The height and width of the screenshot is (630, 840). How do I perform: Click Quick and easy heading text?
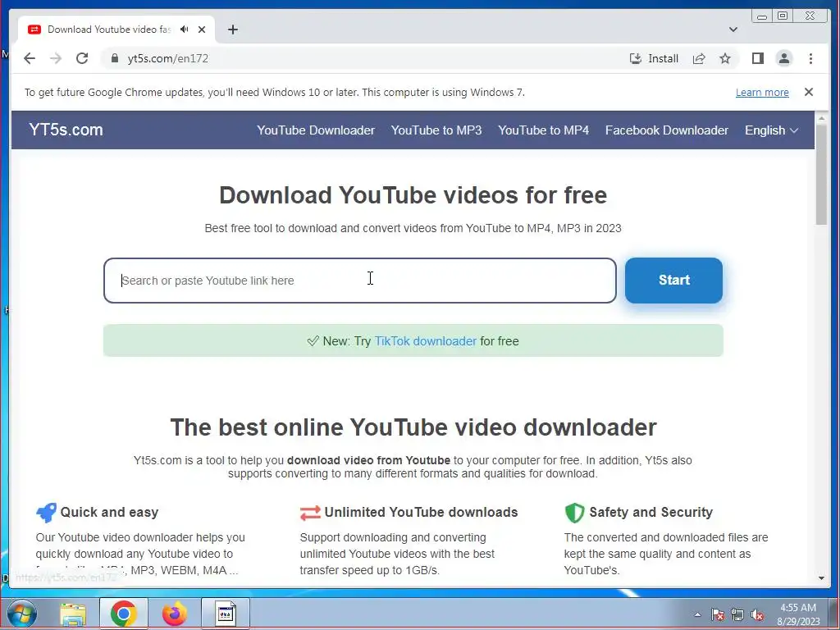(109, 512)
